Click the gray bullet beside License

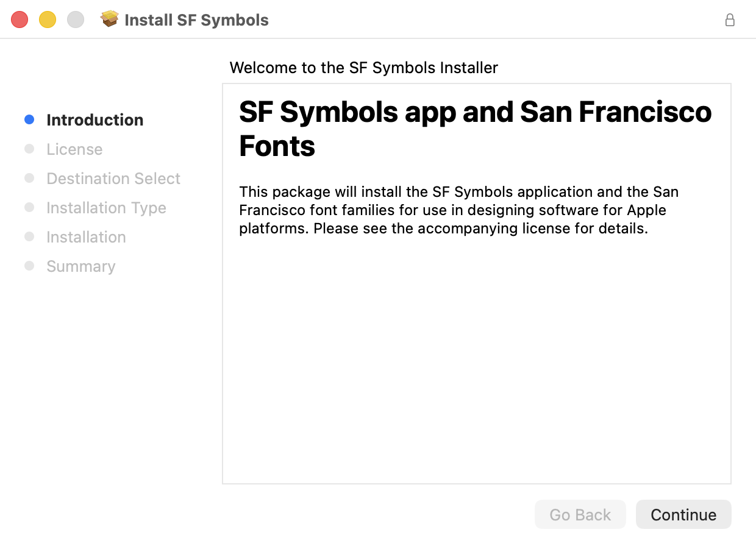coord(29,149)
